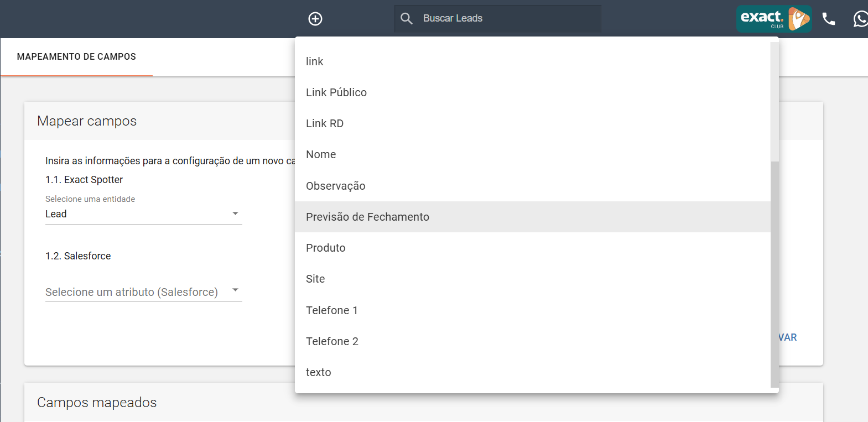868x422 pixels.
Task: Select 'Previsão de Fechamento' option
Action: [x=533, y=217]
